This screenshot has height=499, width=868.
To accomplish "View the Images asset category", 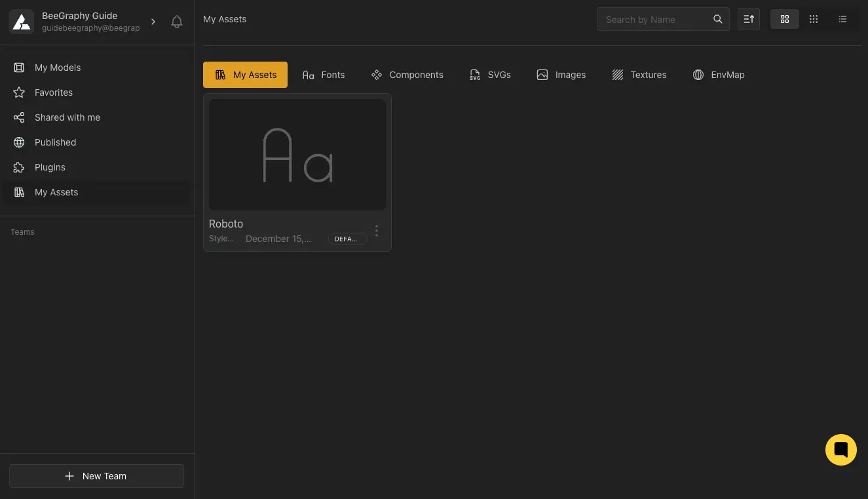I will point(560,75).
